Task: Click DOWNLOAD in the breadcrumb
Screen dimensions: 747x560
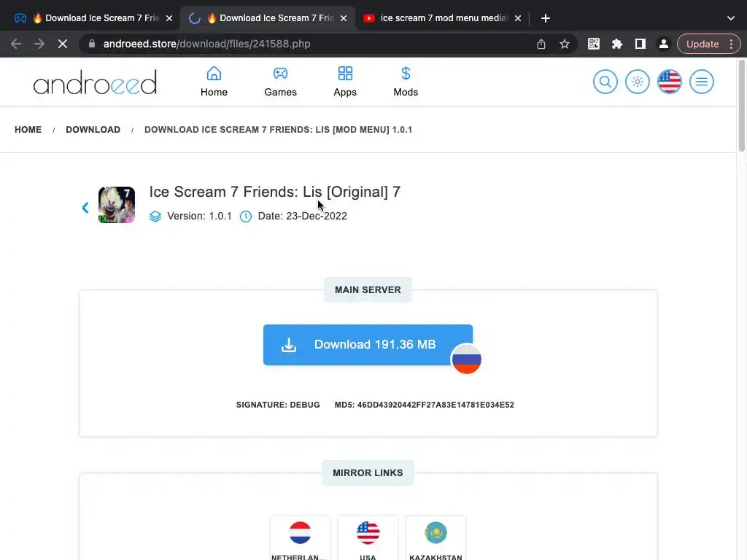Action: (93, 130)
